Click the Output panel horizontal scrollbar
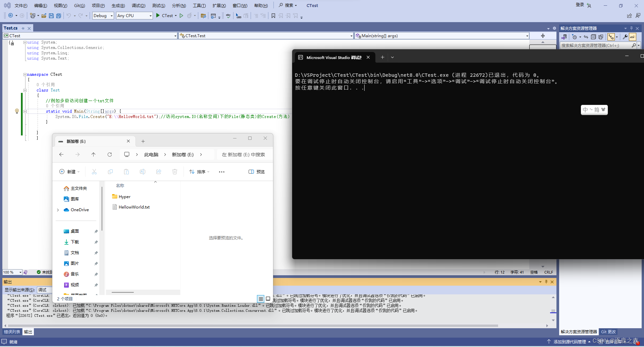This screenshot has height=347, width=644. pyautogui.click(x=253, y=326)
